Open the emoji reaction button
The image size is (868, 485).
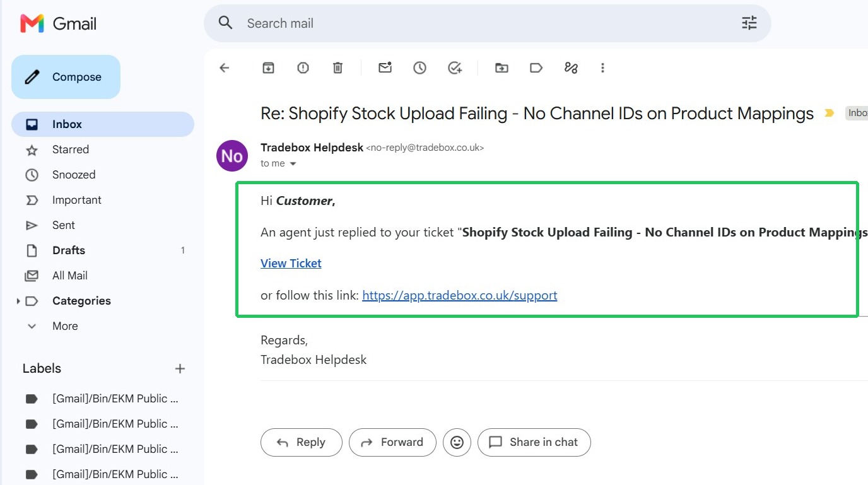coord(457,442)
